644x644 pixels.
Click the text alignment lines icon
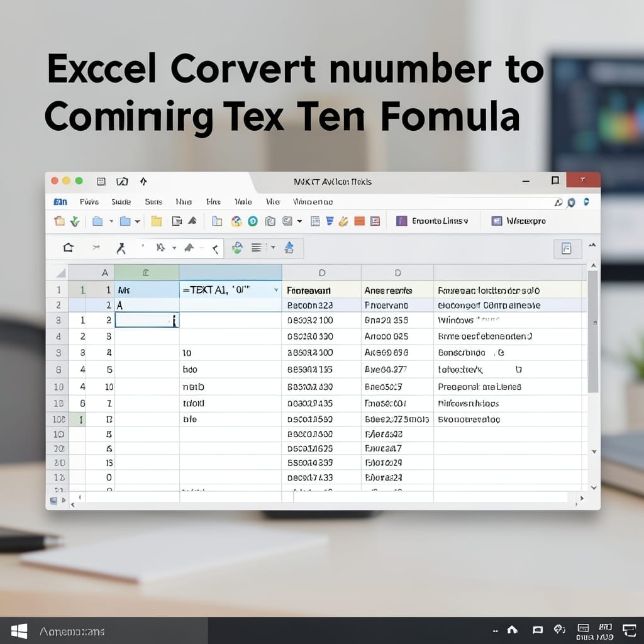pyautogui.click(x=257, y=247)
